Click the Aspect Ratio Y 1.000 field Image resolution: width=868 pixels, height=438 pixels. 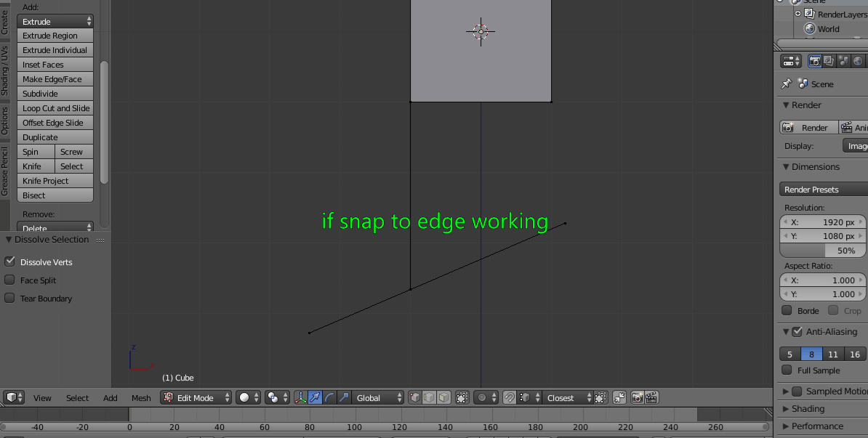coord(823,294)
